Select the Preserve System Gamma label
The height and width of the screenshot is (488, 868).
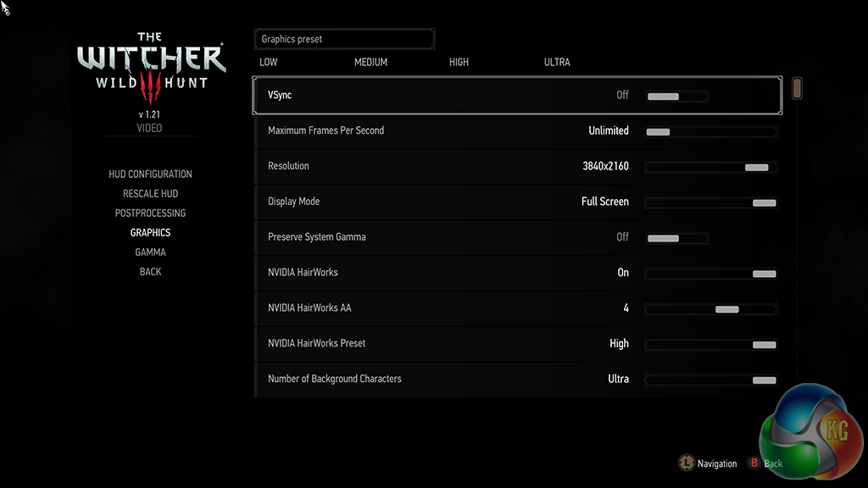pos(317,237)
